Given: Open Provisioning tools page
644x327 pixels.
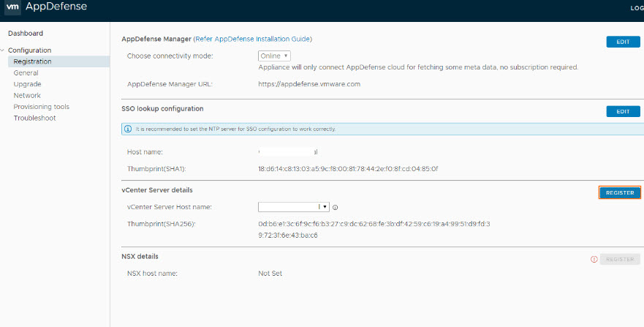Looking at the screenshot, I should (x=41, y=107).
